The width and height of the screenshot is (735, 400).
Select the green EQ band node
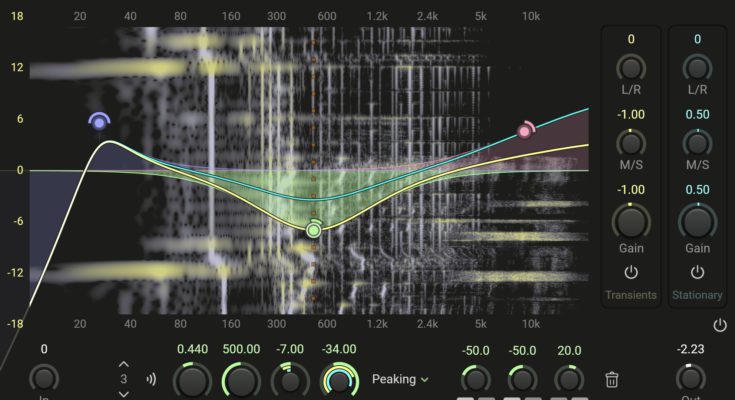(314, 230)
